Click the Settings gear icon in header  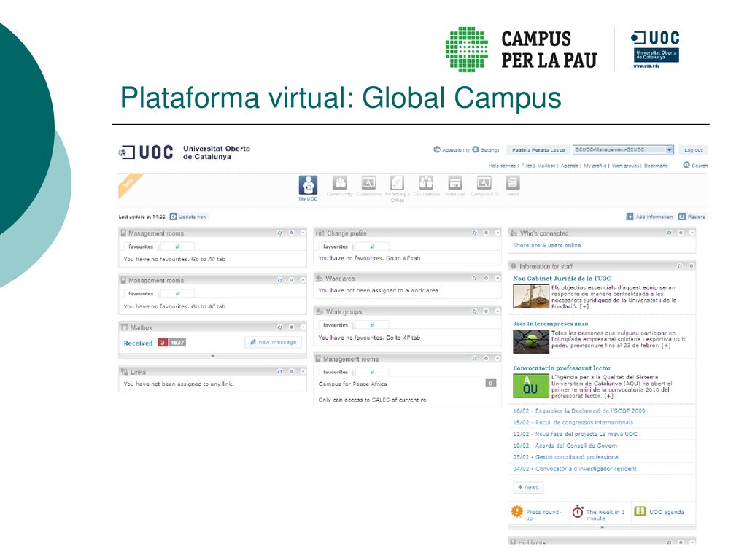click(476, 149)
